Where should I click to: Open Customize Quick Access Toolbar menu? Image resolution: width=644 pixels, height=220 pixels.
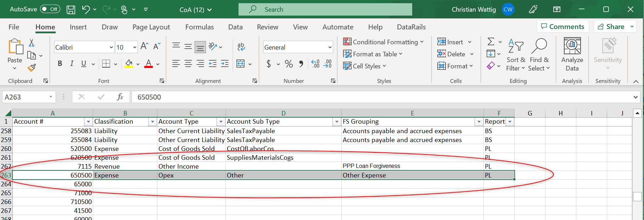pos(146,10)
